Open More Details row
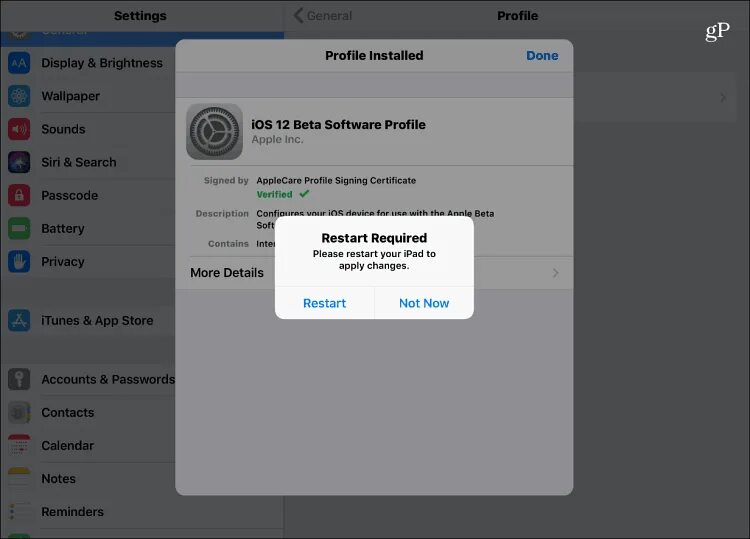750x539 pixels. (374, 273)
